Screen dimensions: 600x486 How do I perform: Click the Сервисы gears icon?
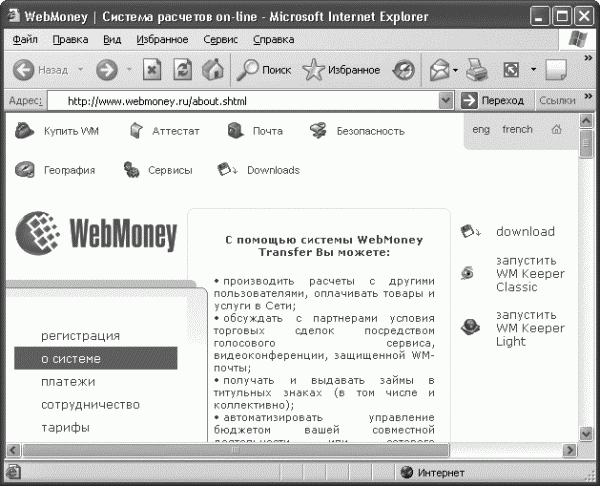pos(131,170)
